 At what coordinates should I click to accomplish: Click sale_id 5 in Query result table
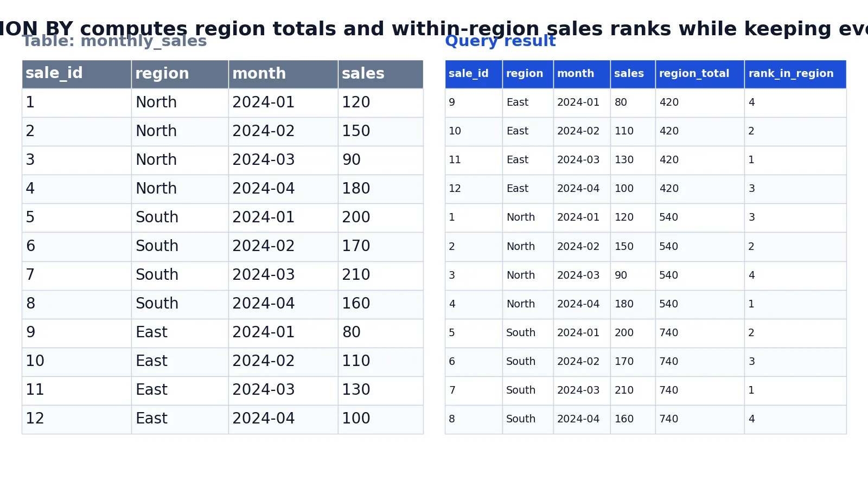pyautogui.click(x=474, y=333)
